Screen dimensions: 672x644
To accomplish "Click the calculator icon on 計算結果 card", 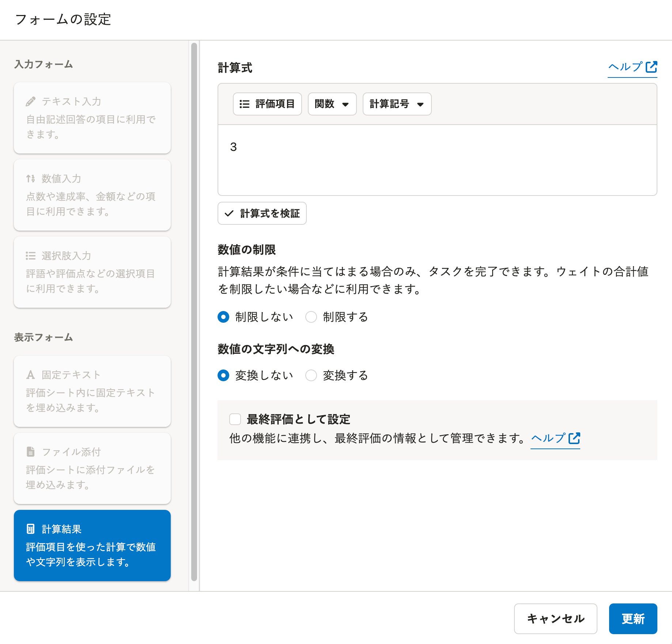I will [31, 529].
